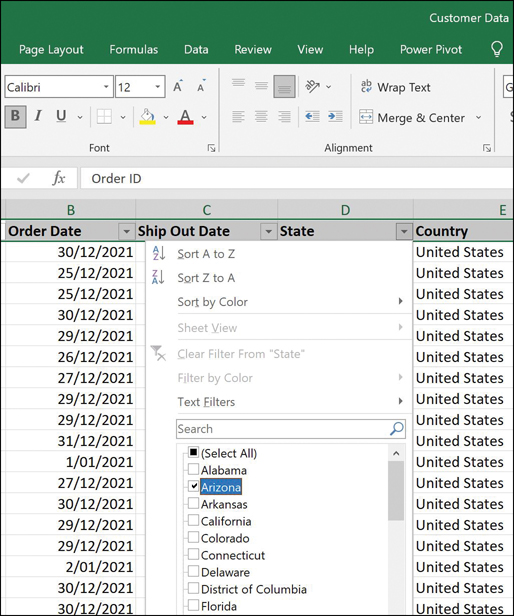Click Sort A to Z icon
This screenshot has width=514, height=616.
click(x=159, y=253)
